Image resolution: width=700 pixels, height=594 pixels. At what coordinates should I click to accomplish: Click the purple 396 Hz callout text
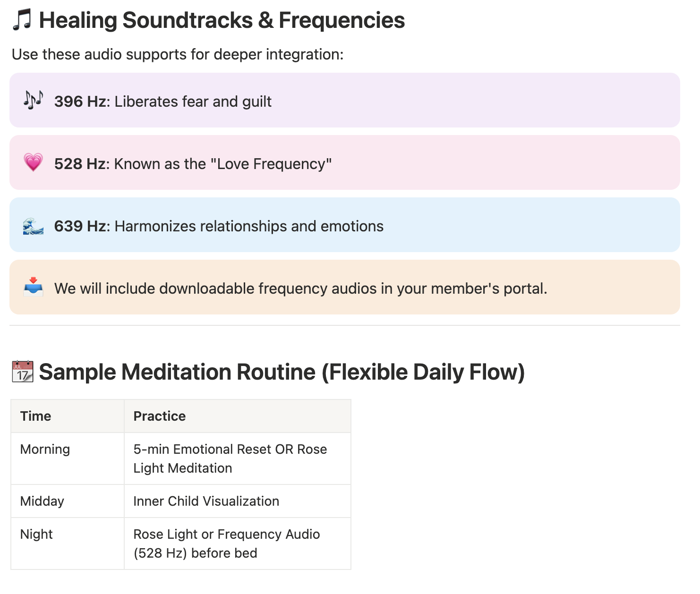[163, 102]
